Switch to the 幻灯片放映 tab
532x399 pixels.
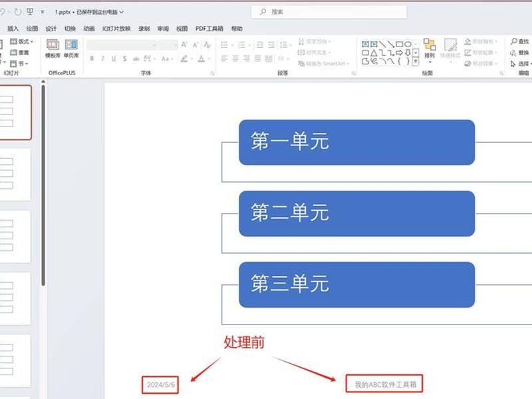point(116,29)
